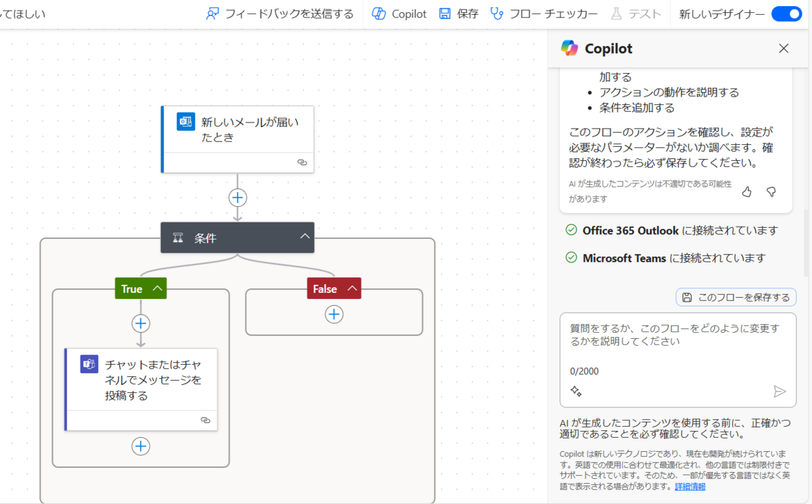Click connection link icon on email trigger
The image size is (812, 504).
[x=302, y=162]
